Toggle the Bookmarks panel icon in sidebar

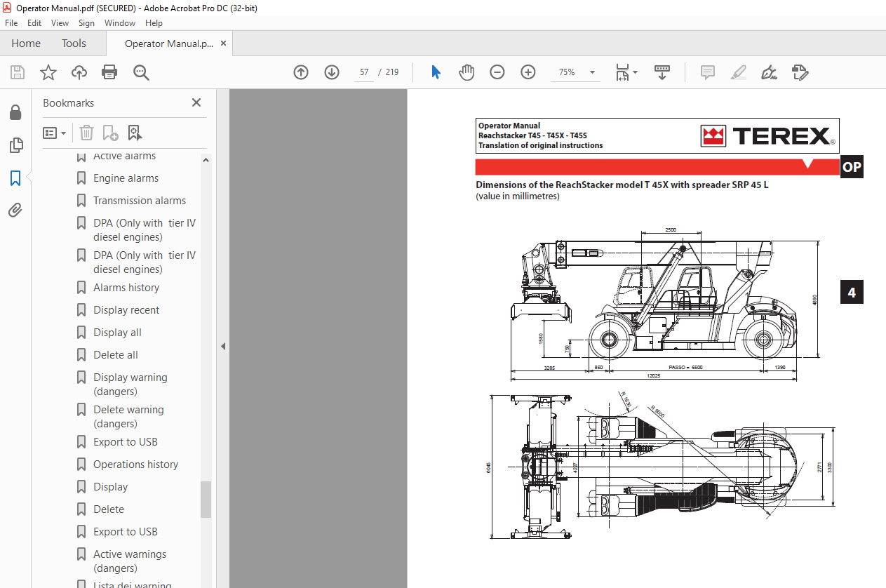pyautogui.click(x=15, y=178)
